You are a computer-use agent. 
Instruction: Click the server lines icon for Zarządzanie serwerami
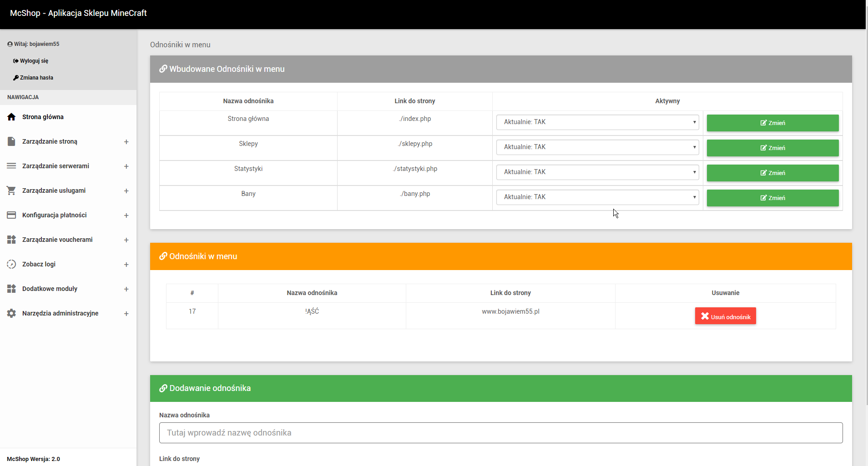11,166
